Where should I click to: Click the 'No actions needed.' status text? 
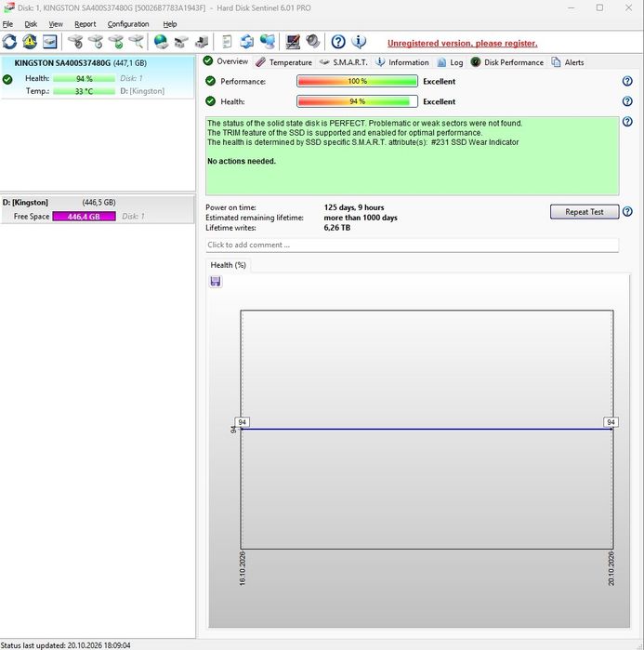pos(242,161)
